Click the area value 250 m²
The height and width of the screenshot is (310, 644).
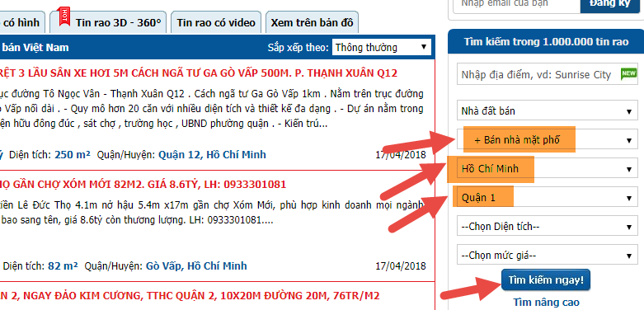click(x=73, y=155)
